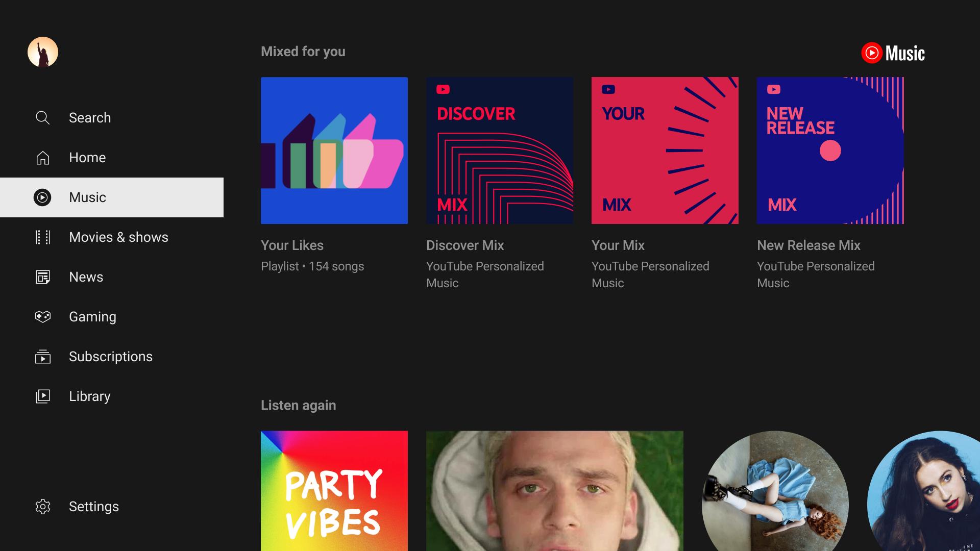
Task: Click the Music icon in sidebar
Action: (43, 197)
